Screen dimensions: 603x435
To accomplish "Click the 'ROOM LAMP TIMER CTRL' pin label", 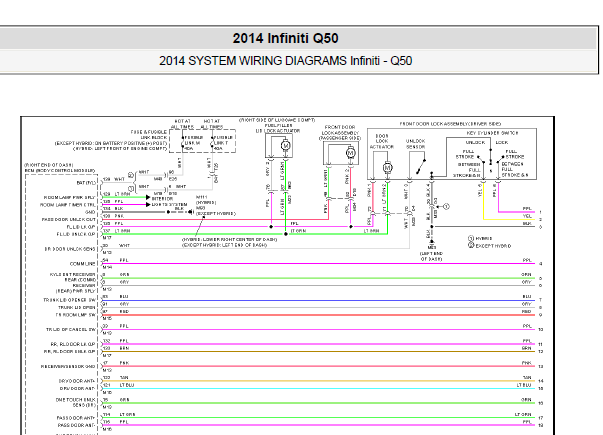I will [68, 205].
